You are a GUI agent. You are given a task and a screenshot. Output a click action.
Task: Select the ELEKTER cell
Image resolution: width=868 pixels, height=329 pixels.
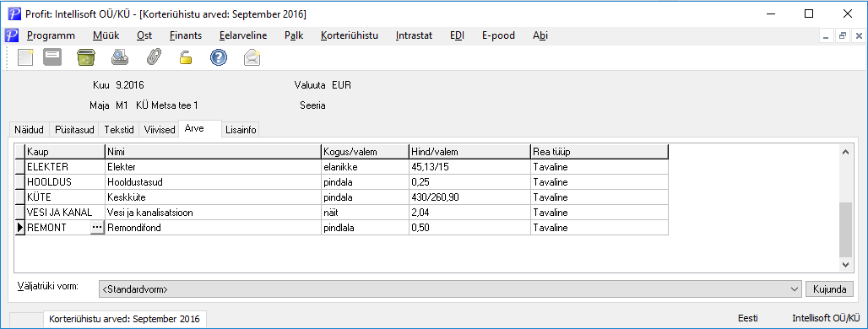point(65,166)
